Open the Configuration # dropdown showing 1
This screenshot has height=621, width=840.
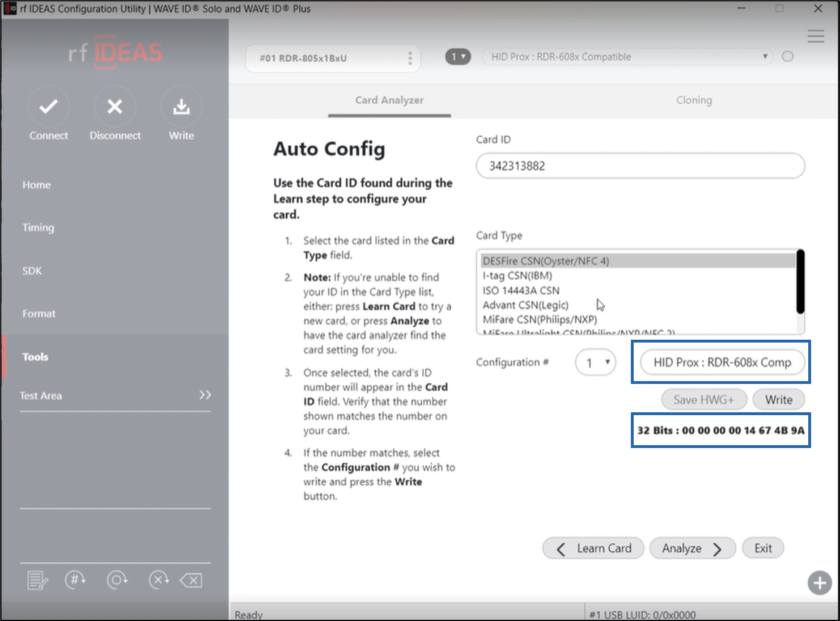[x=596, y=362]
